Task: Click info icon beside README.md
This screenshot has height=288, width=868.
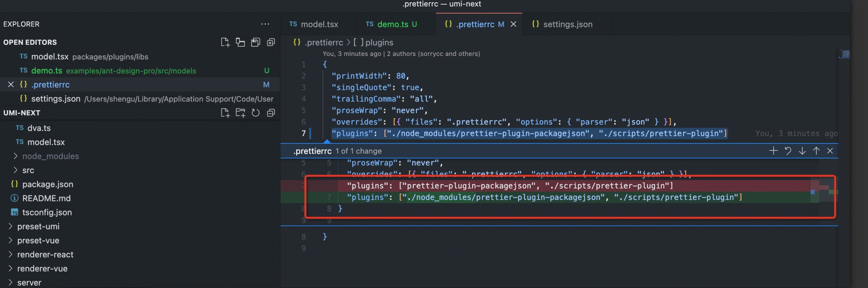Action: tap(14, 198)
